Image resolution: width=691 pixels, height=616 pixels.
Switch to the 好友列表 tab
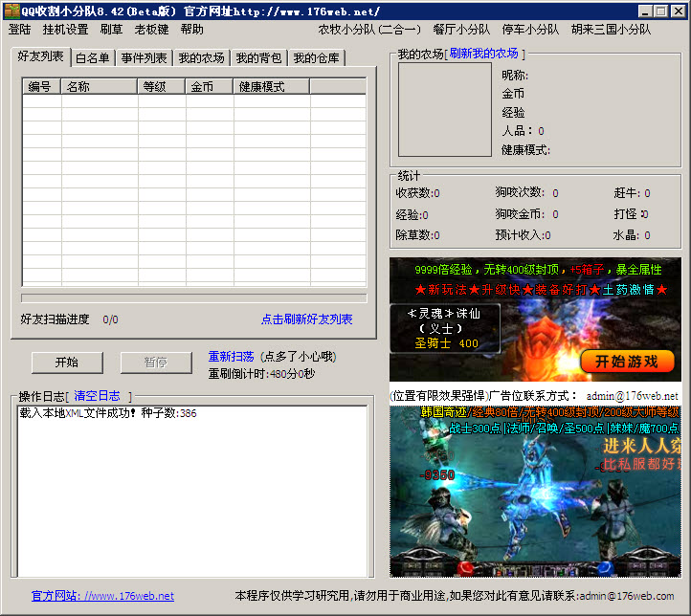click(40, 56)
